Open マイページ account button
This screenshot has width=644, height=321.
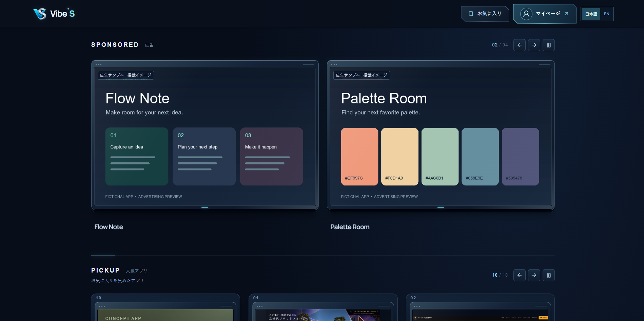coord(545,14)
